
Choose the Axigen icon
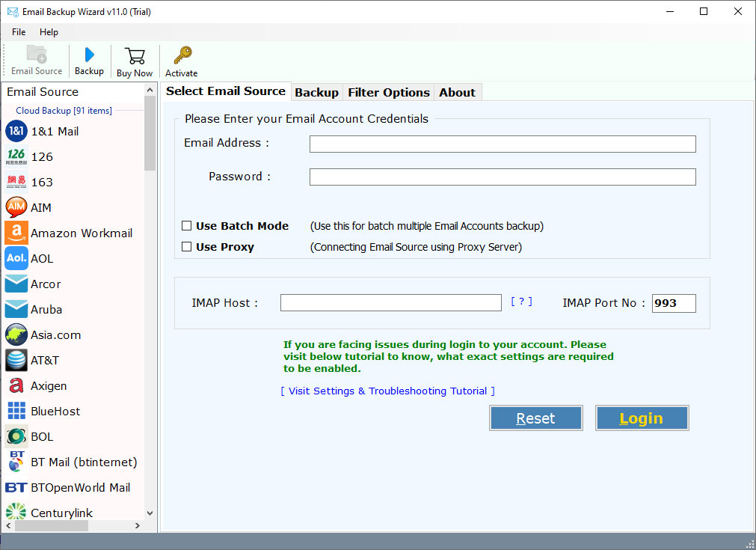coord(16,386)
